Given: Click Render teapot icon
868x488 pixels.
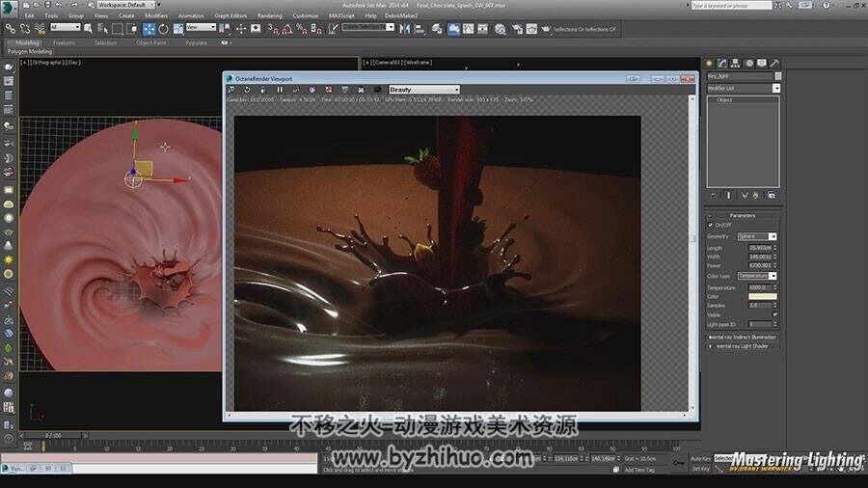Looking at the screenshot, I should click(x=546, y=29).
